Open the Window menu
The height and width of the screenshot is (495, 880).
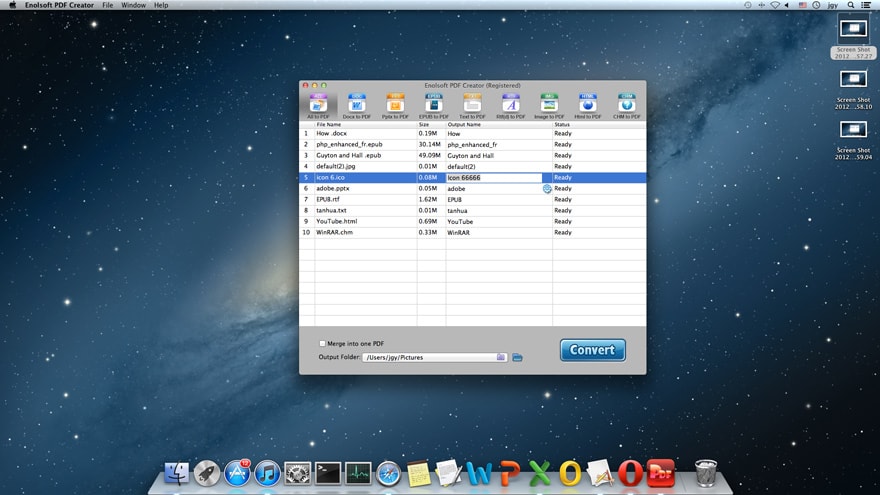pos(134,5)
